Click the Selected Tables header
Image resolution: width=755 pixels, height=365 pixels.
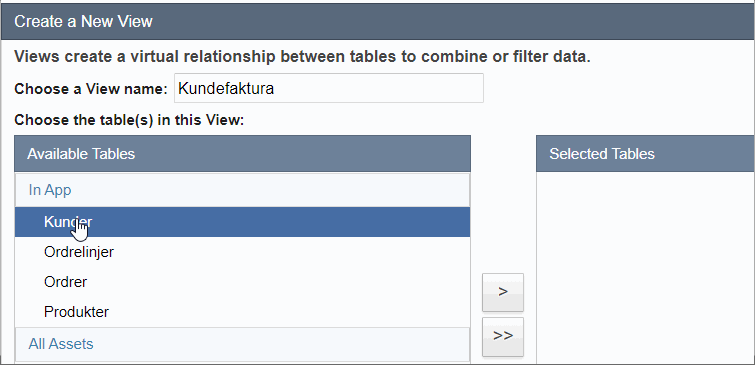click(x=645, y=154)
